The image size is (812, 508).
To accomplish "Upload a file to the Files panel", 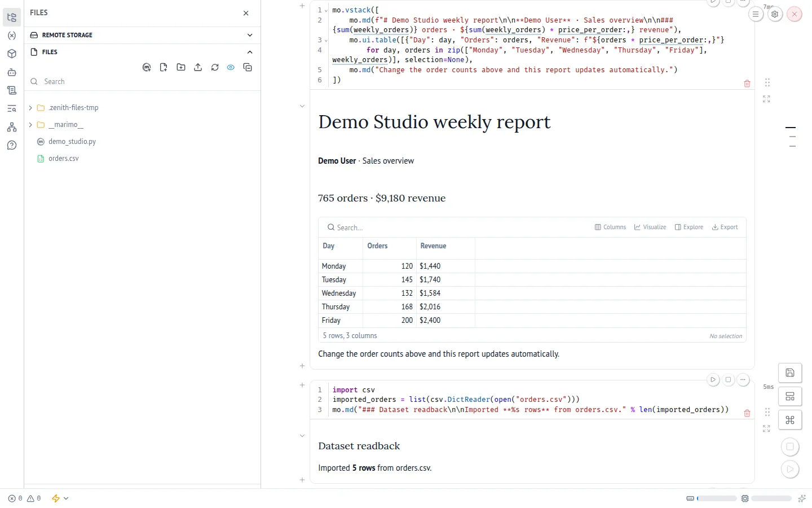I will pyautogui.click(x=198, y=67).
